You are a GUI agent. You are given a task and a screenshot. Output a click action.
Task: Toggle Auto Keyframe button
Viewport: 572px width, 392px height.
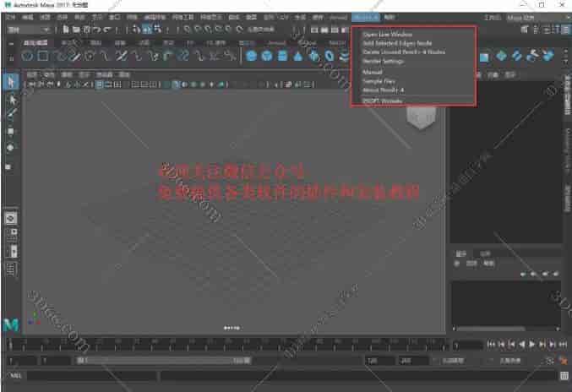tap(550, 361)
